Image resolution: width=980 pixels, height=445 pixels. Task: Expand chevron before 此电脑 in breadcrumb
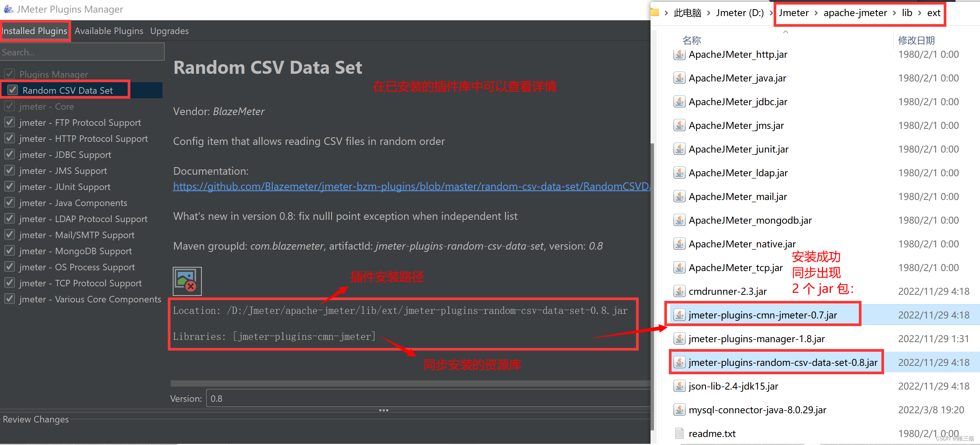[666, 13]
